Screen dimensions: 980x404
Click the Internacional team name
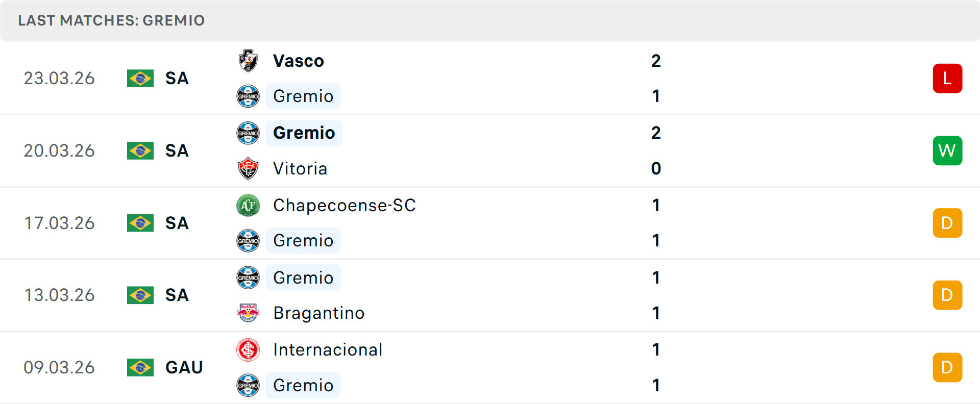(x=328, y=350)
